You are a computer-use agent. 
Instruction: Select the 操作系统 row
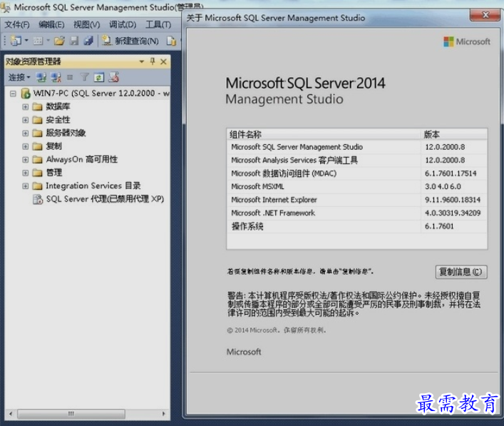(x=356, y=226)
